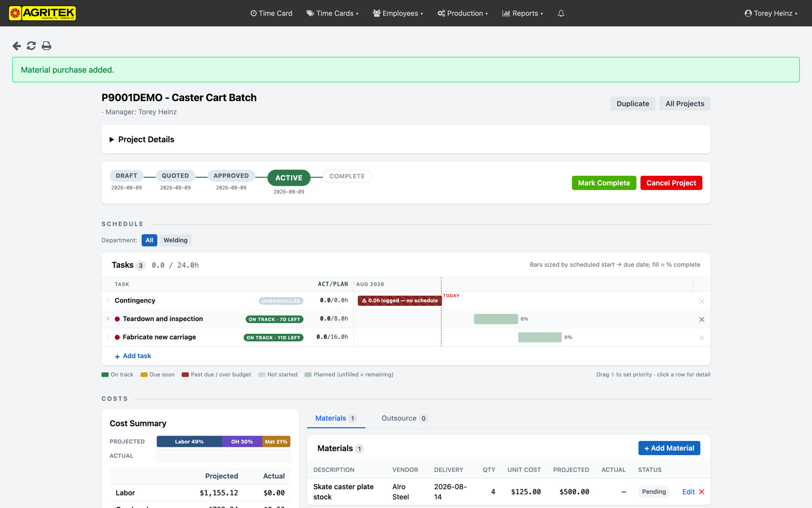Switch to the Materials tab

pos(336,418)
